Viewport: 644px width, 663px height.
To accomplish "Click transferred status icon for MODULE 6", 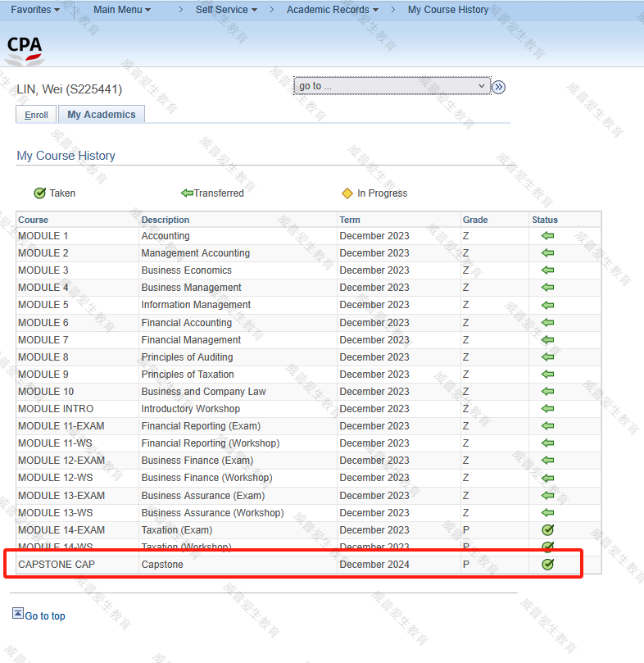I will [547, 323].
